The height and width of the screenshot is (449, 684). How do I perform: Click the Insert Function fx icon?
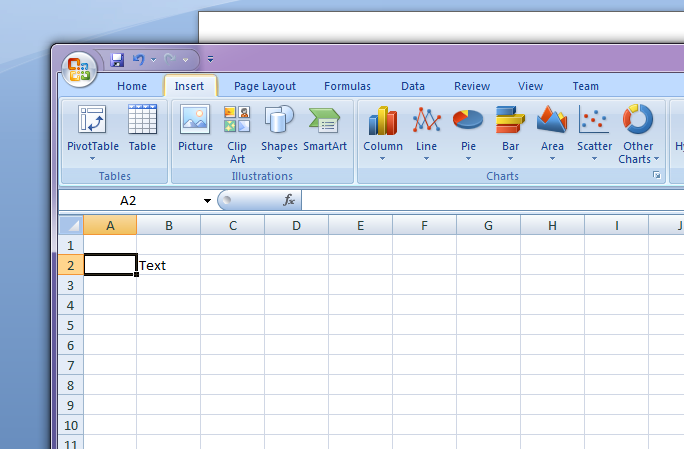point(289,200)
